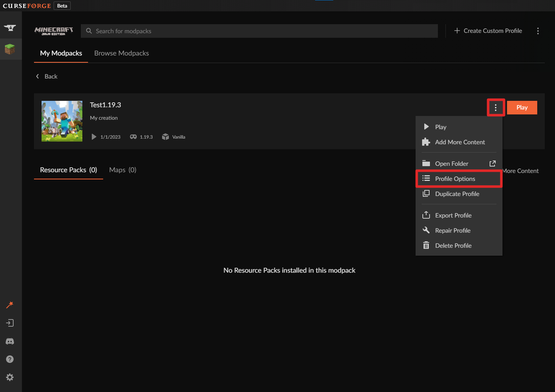Select Export Profile menu entry
Screen dimensions: 555x392
tap(453, 216)
